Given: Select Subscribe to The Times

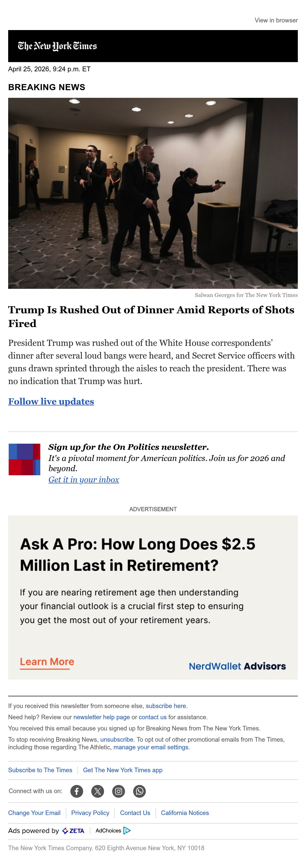Looking at the screenshot, I should click(40, 770).
